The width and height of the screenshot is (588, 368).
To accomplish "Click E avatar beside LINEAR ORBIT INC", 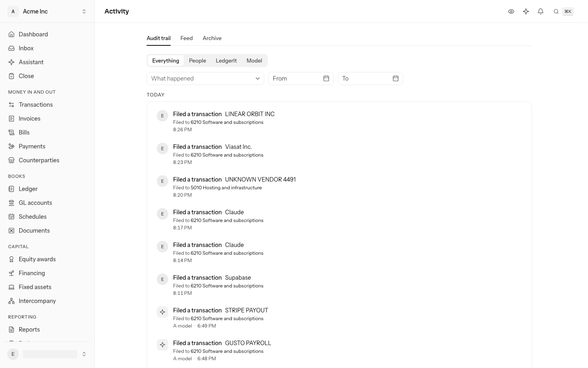I will 163,116.
